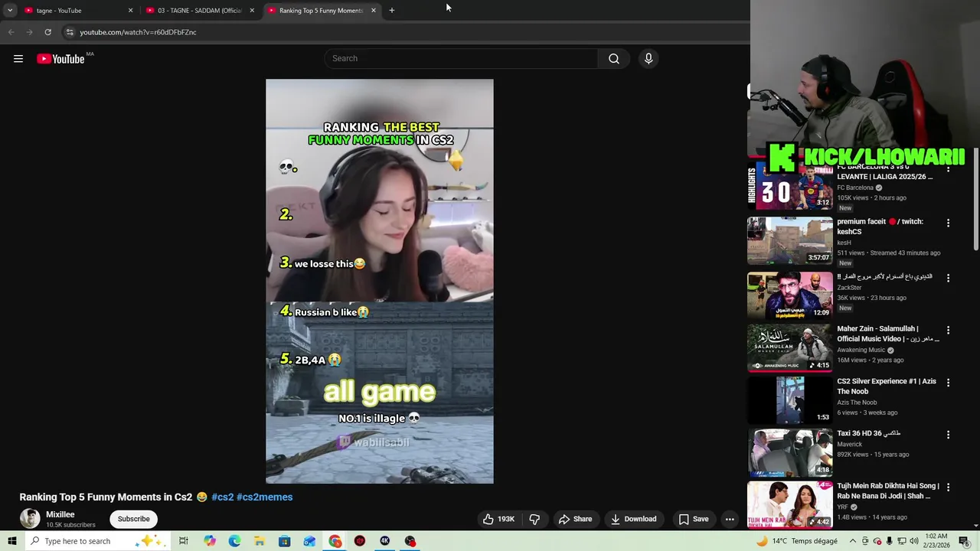Open Mixillee channel name link
This screenshot has width=980, height=551.
point(60,514)
